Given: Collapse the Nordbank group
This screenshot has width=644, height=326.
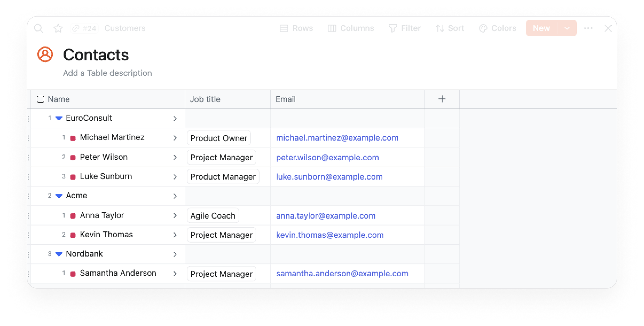Looking at the screenshot, I should (x=59, y=254).
